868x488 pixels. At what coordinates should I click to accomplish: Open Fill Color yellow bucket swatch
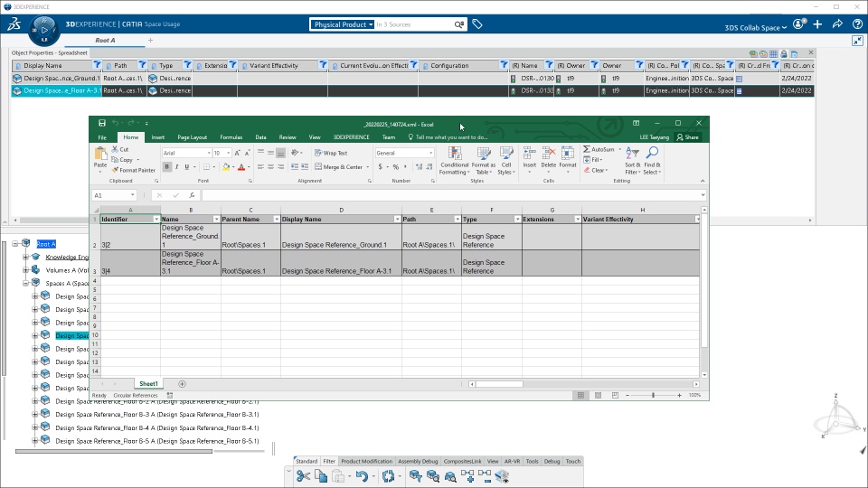(226, 166)
